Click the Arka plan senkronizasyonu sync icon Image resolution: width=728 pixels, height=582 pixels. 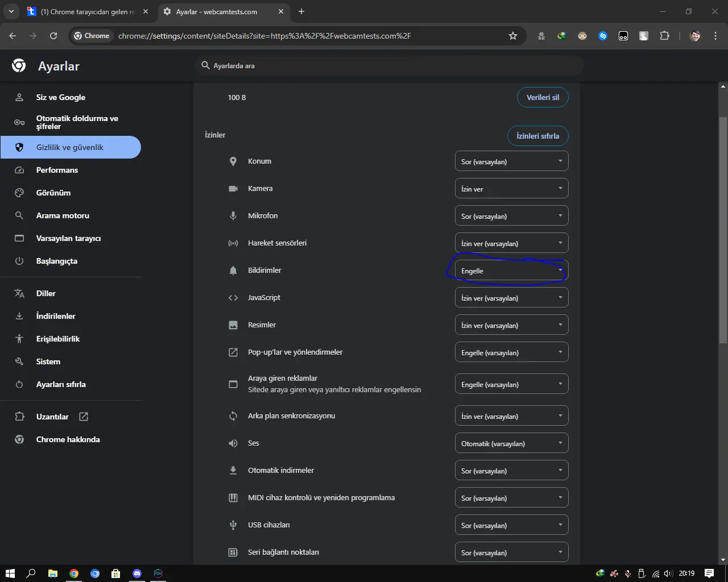tap(233, 416)
